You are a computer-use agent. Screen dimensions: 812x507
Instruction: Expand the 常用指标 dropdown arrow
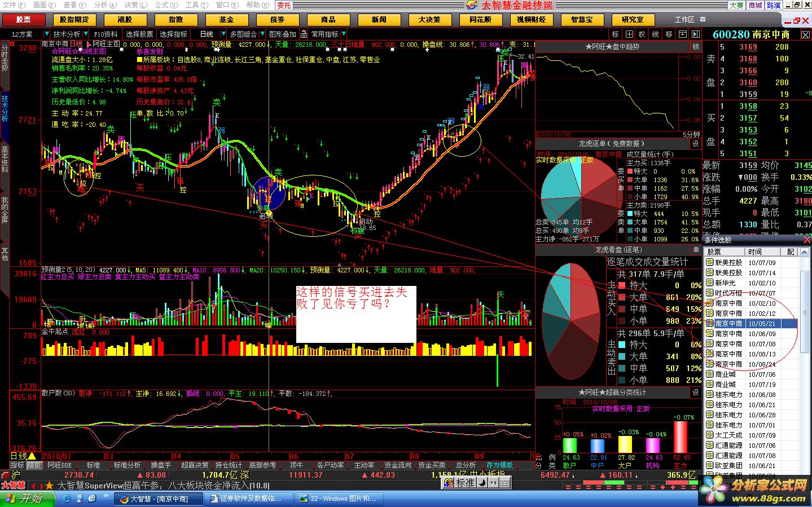pos(343,34)
